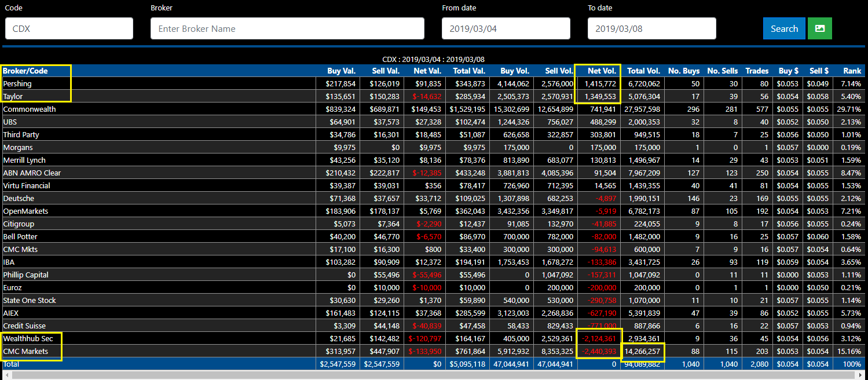Select the UBS broker name
Image resolution: width=868 pixels, height=380 pixels.
[10, 122]
